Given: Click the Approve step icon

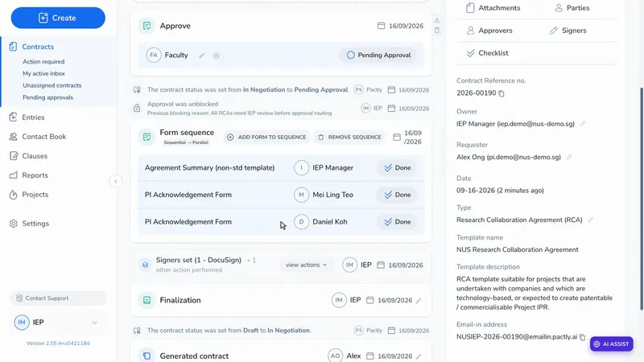Looking at the screenshot, I should 147,26.
